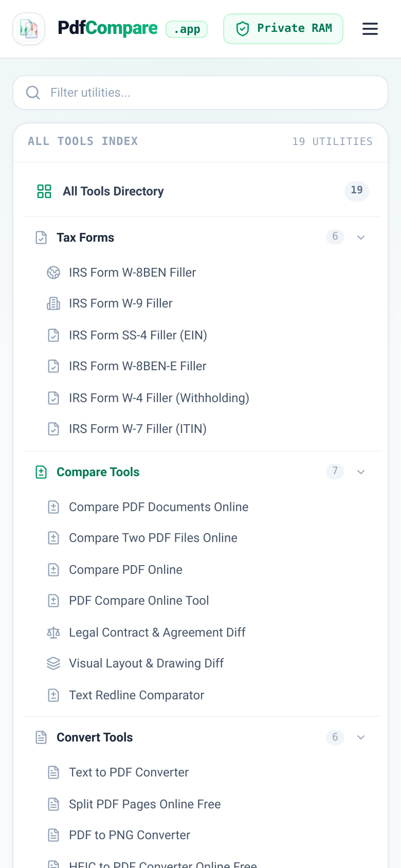Select the Compare Tools category header
This screenshot has height=868, width=401.
(x=203, y=472)
